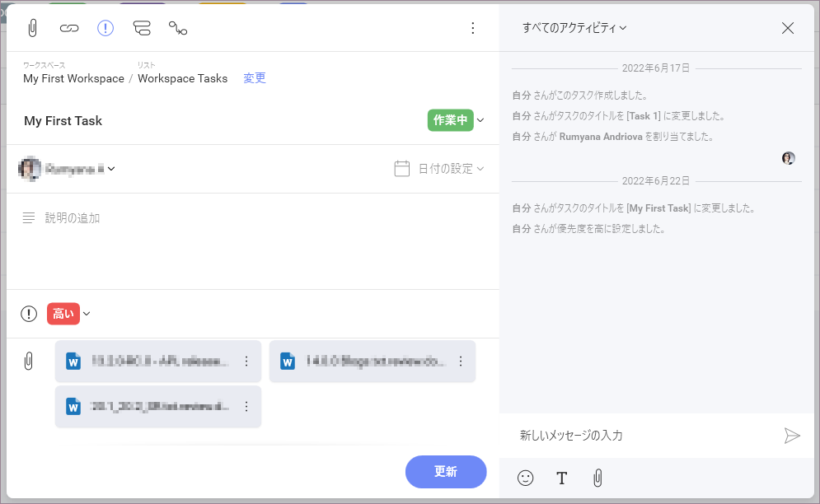Open options menu of top-left attachment

pyautogui.click(x=246, y=362)
